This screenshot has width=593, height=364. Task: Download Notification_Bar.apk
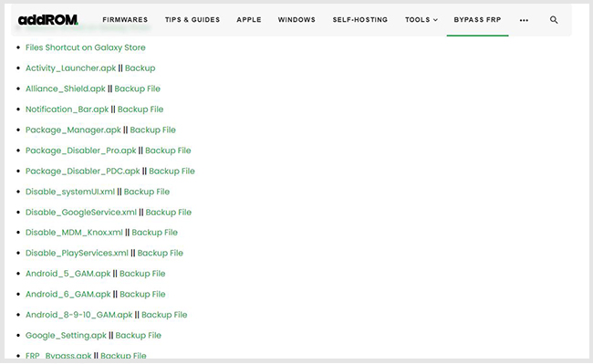click(x=67, y=109)
